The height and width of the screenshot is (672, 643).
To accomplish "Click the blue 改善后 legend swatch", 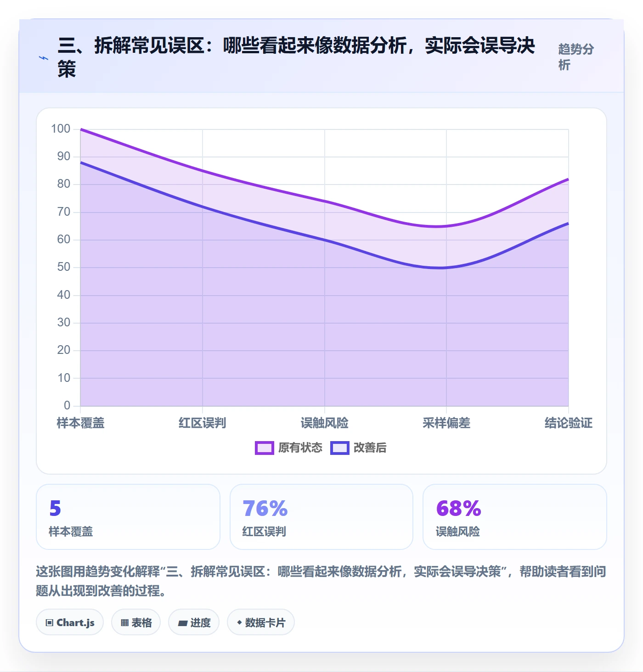I will [x=339, y=448].
